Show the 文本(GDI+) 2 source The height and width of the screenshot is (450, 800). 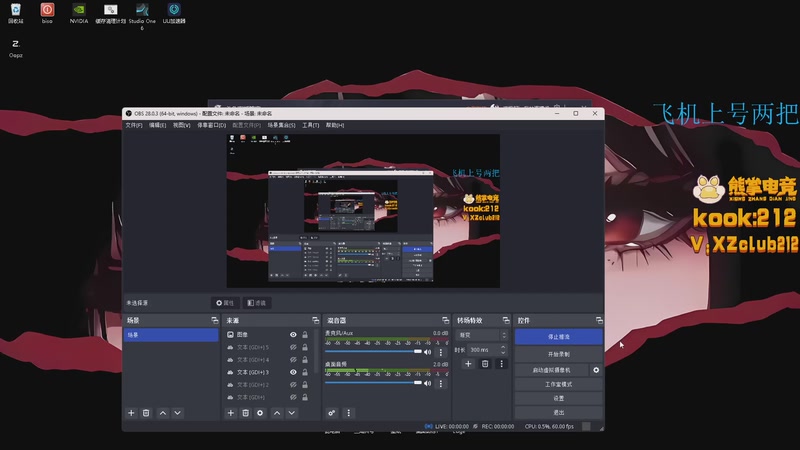point(293,385)
